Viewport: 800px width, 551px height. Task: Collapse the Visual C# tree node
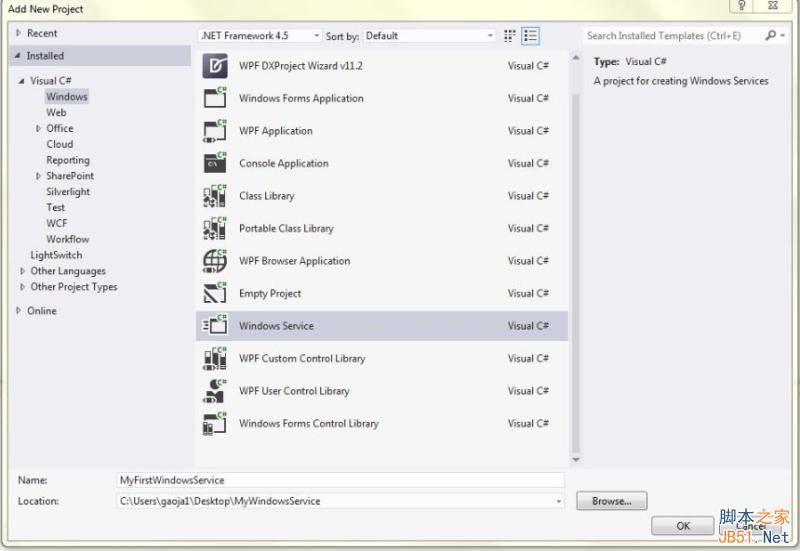point(21,81)
